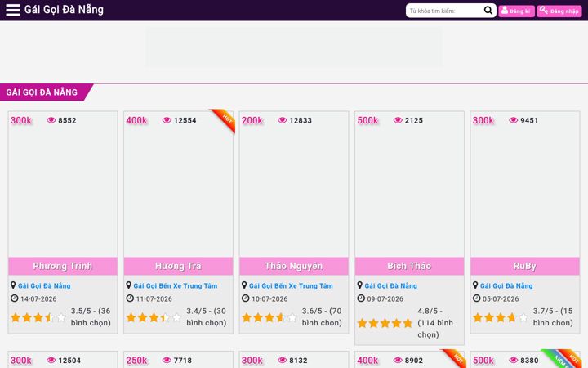Click the HOT ribbon on Hương Trà card
The image size is (588, 368).
click(224, 120)
